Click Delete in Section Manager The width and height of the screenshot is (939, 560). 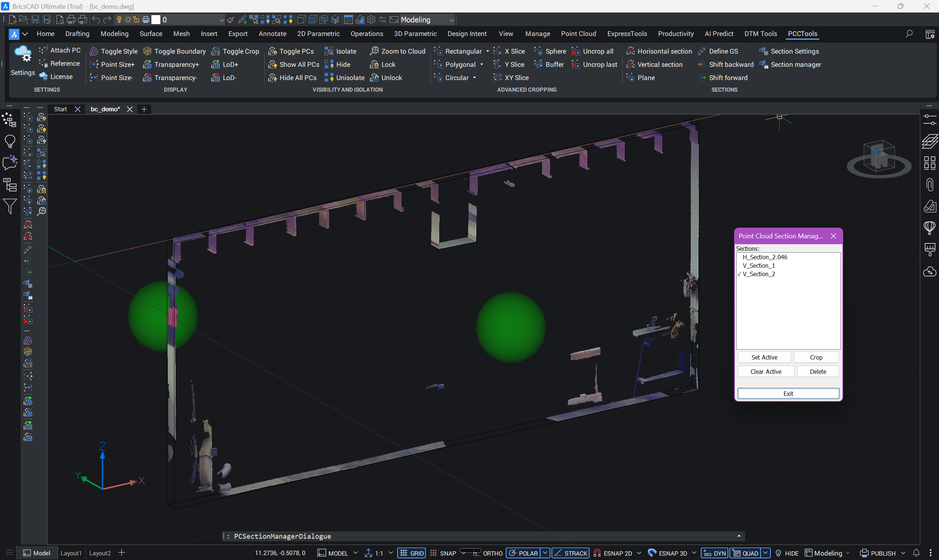point(817,371)
